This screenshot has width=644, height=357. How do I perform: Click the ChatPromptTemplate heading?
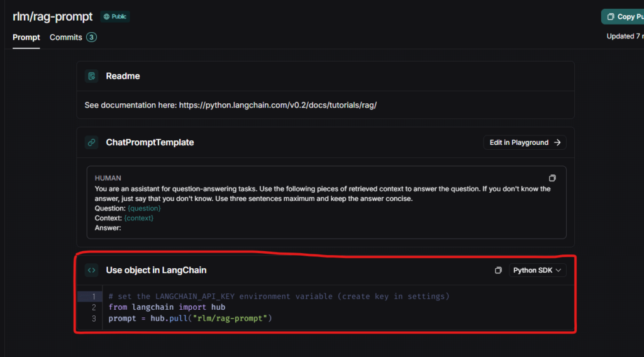(150, 142)
